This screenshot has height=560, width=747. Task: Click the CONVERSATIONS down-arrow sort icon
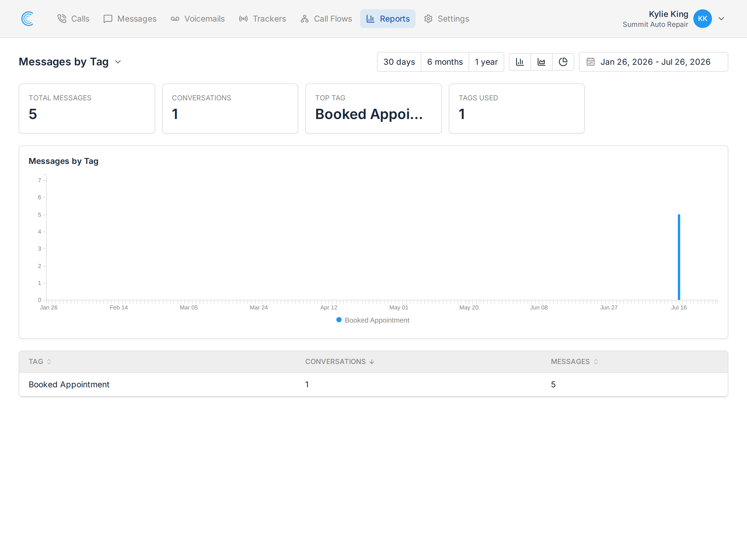(372, 361)
